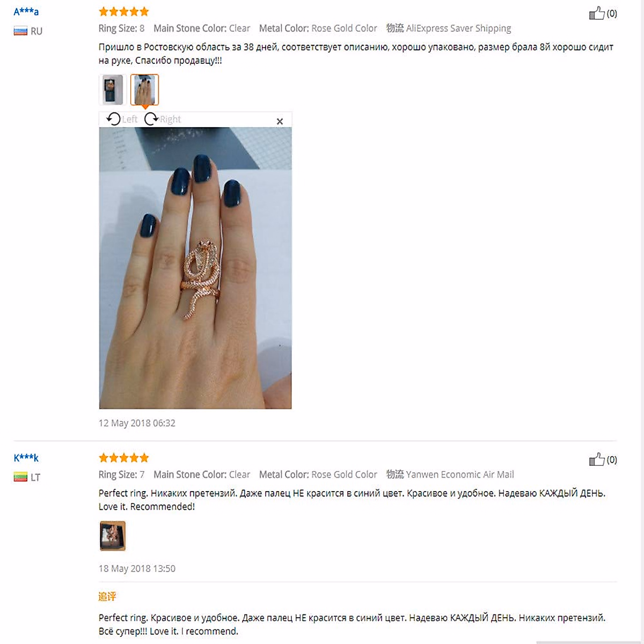Click AliExpress Saver Shipping label
Viewport: 644px width, 644px height.
coord(458,28)
